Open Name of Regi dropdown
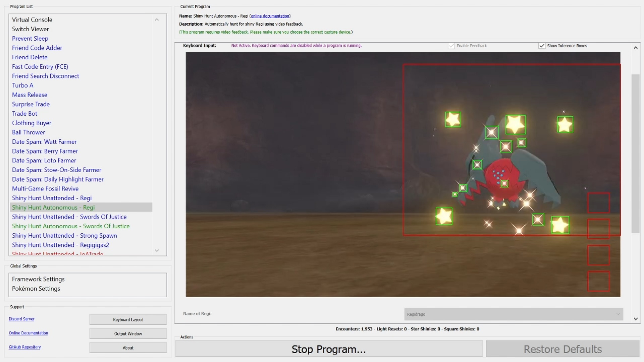The image size is (644, 362). click(513, 314)
